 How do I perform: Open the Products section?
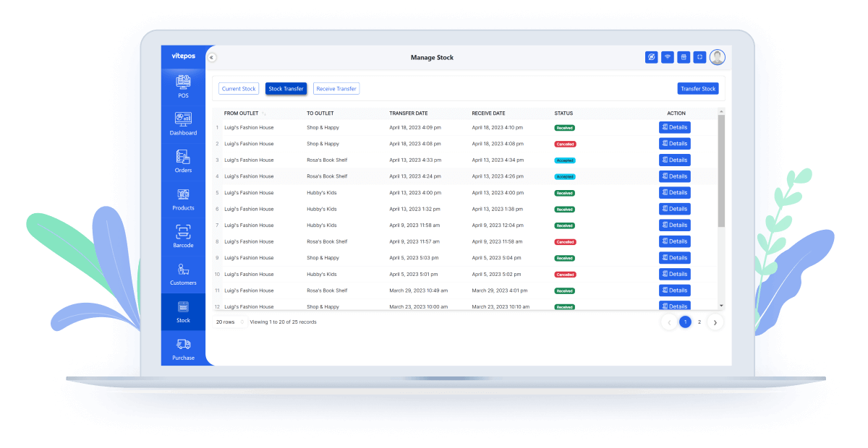pyautogui.click(x=183, y=199)
